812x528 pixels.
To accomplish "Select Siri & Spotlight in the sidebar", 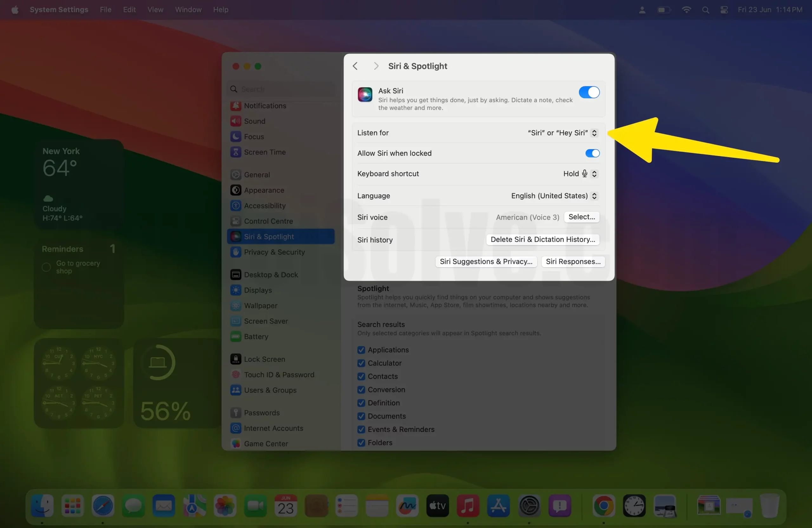I will click(x=280, y=236).
